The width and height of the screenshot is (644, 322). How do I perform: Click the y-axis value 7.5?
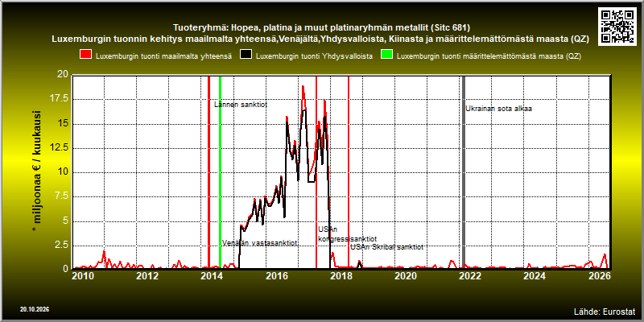pos(62,196)
